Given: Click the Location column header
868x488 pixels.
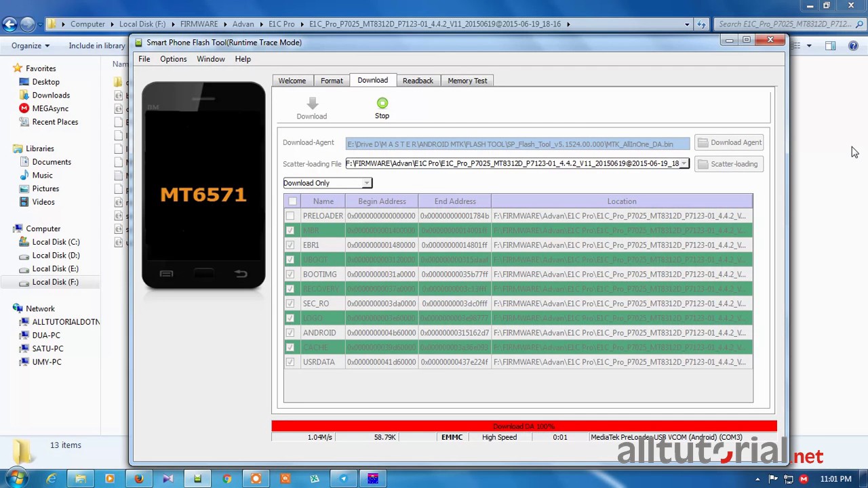Looking at the screenshot, I should (622, 201).
